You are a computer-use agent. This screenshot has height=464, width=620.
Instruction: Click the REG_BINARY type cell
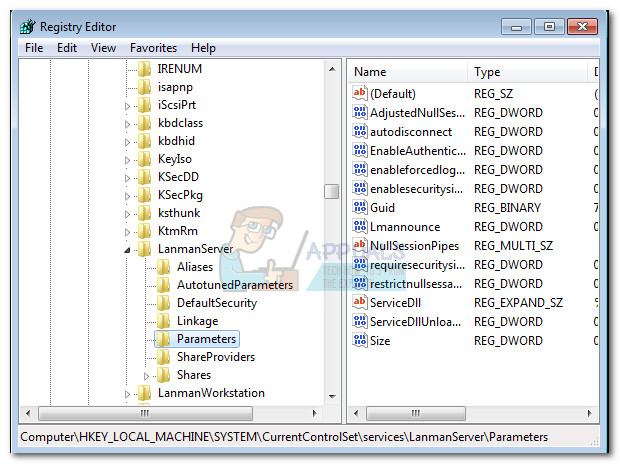coord(507,208)
